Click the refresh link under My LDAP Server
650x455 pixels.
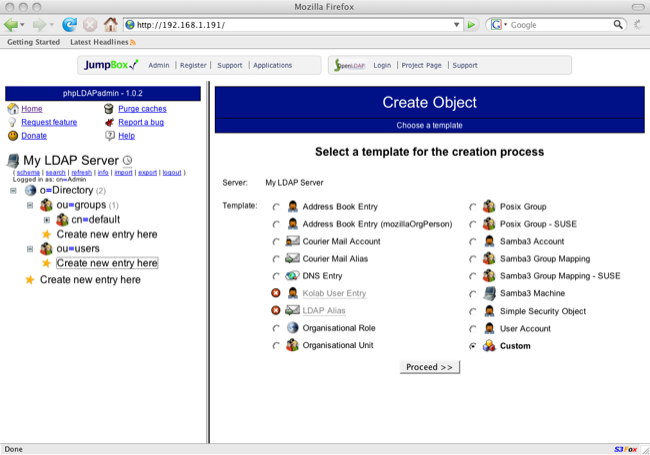point(81,173)
